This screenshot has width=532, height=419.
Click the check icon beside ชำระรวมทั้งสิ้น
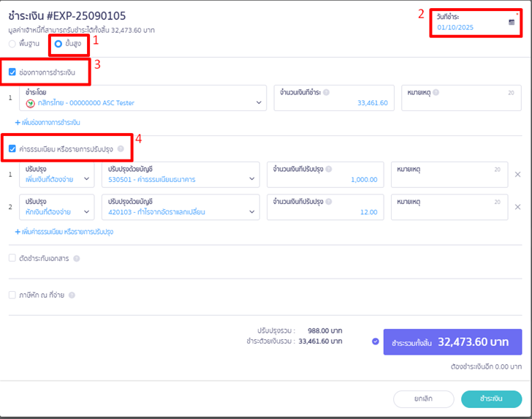pyautogui.click(x=376, y=341)
